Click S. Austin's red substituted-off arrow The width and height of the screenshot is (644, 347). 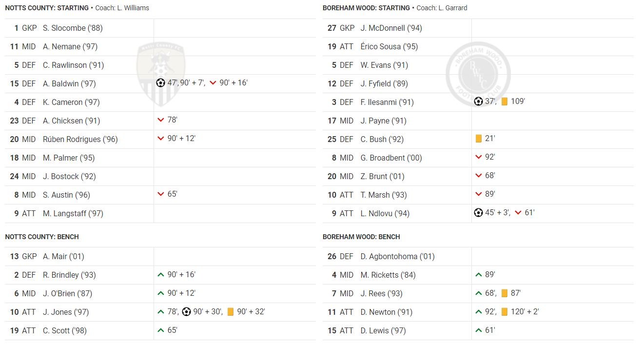click(161, 194)
